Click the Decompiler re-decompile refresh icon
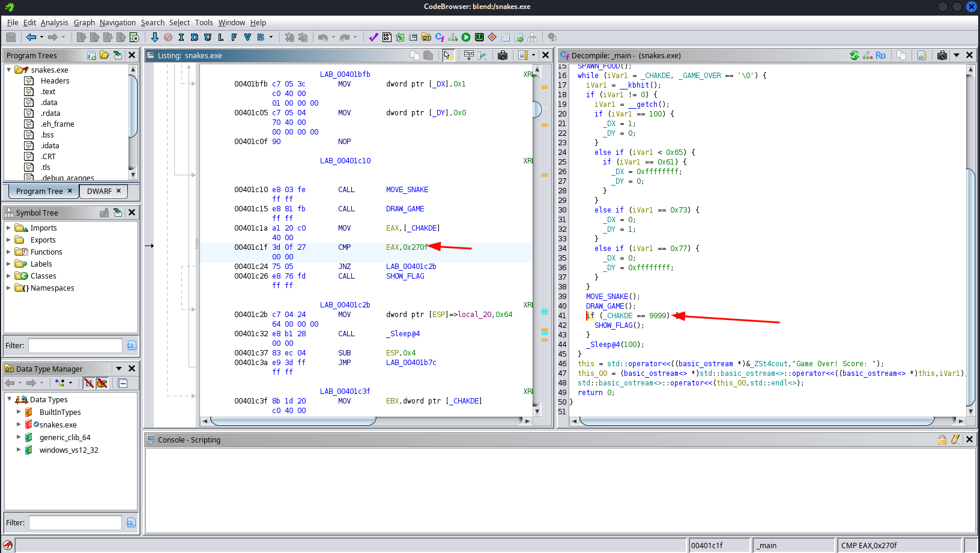This screenshot has width=980, height=553. pos(854,55)
